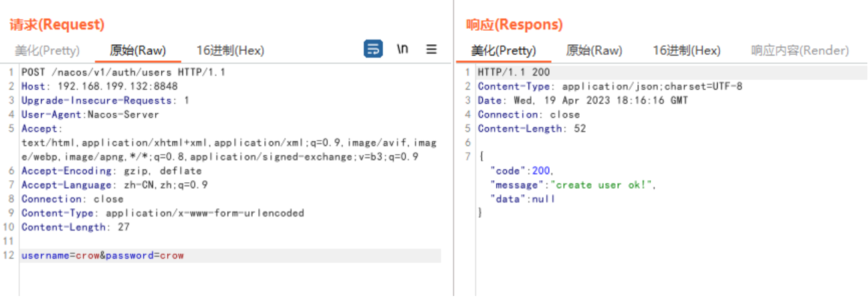
Task: Click the application/x-www-form-urlencoded Content-Type line
Action: 162,213
